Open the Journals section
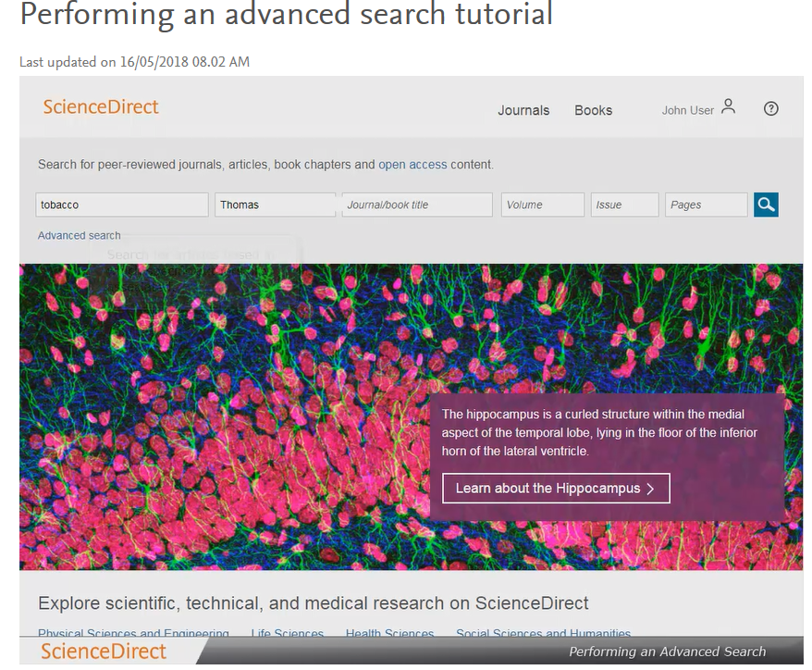 point(523,110)
